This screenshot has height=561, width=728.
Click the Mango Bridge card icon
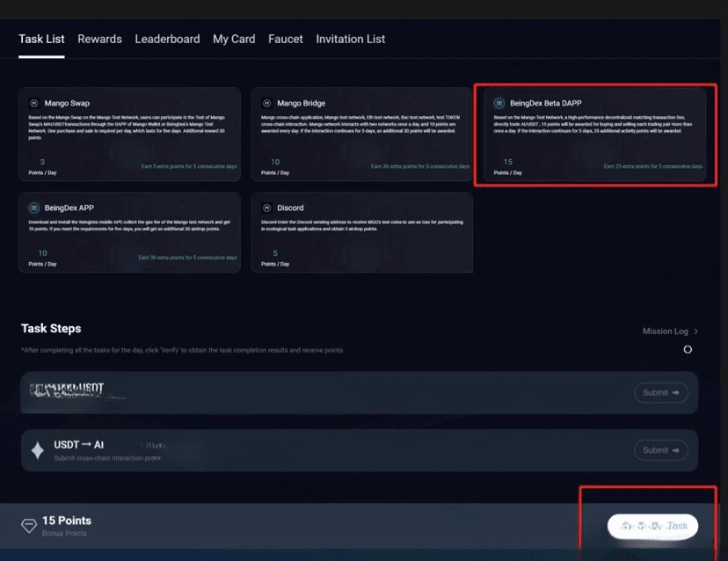point(266,103)
